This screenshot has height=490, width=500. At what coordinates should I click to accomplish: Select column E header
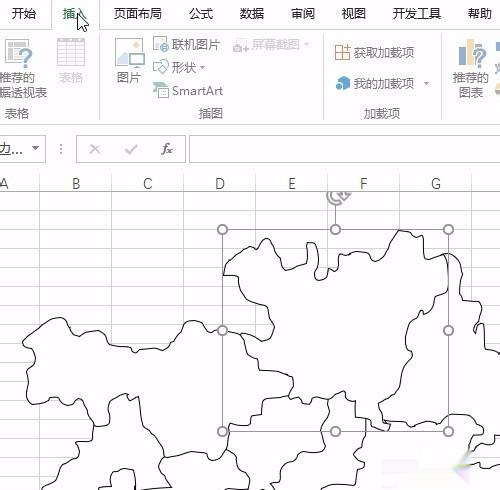click(292, 184)
